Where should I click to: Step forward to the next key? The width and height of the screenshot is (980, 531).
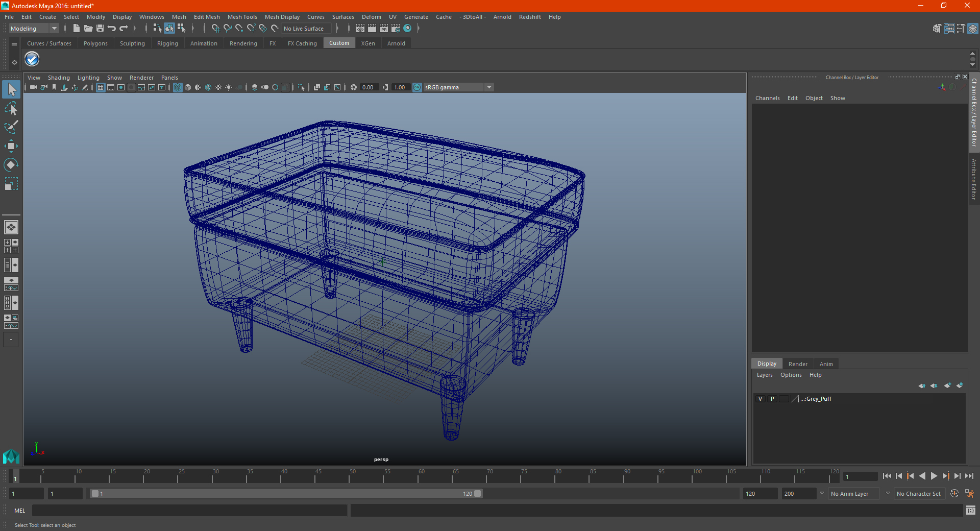click(946, 476)
